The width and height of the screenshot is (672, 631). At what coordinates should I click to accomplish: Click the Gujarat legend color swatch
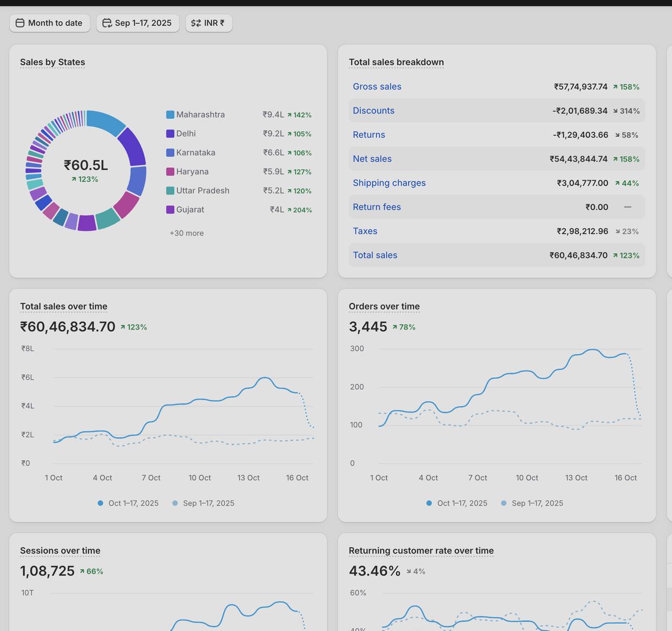coord(170,210)
